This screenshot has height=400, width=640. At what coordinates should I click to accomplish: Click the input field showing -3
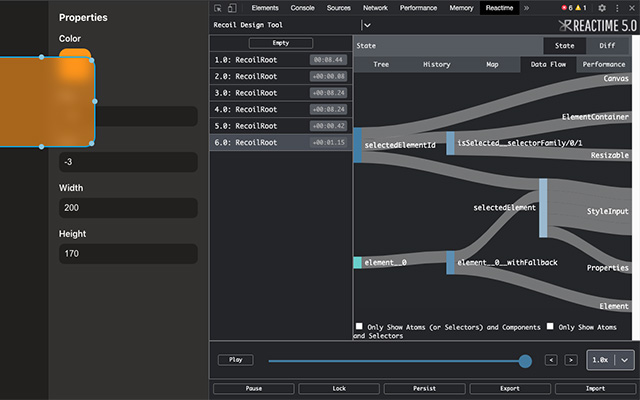(128, 162)
